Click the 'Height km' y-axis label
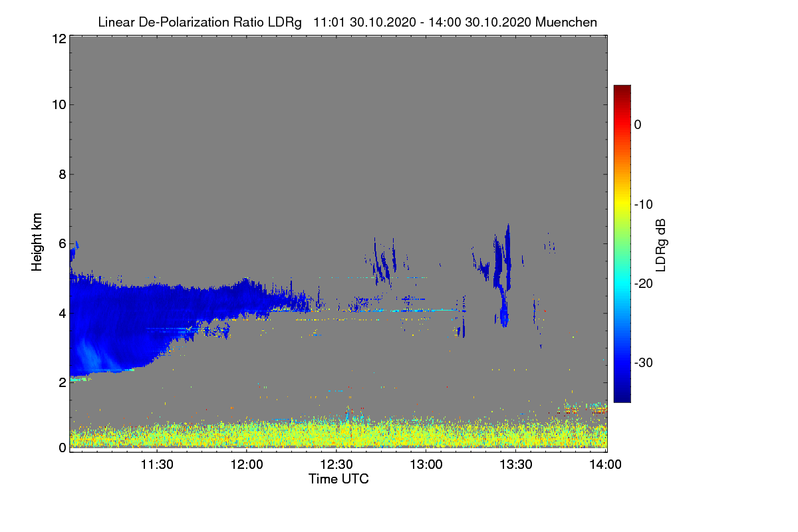The image size is (798, 532). [39, 241]
